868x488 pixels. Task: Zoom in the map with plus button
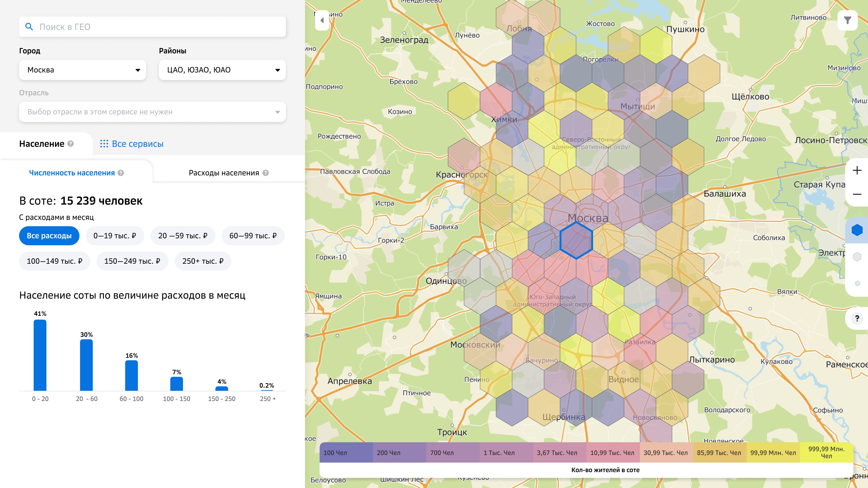(857, 171)
